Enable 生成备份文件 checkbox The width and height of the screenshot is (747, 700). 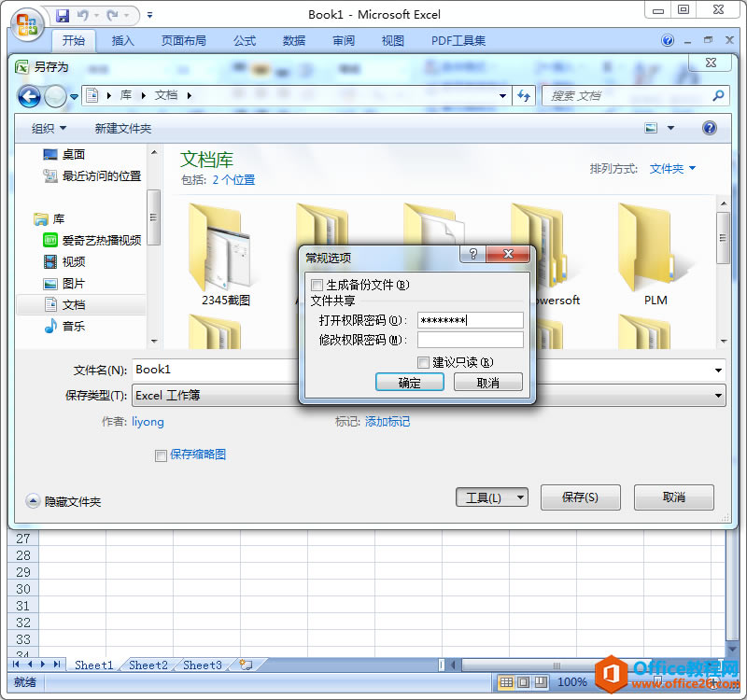click(x=317, y=286)
